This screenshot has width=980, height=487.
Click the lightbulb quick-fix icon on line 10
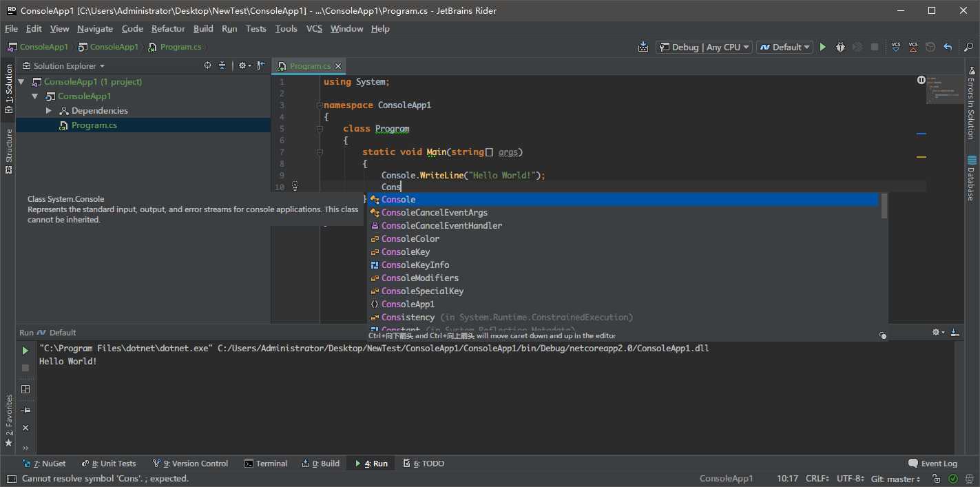point(295,186)
